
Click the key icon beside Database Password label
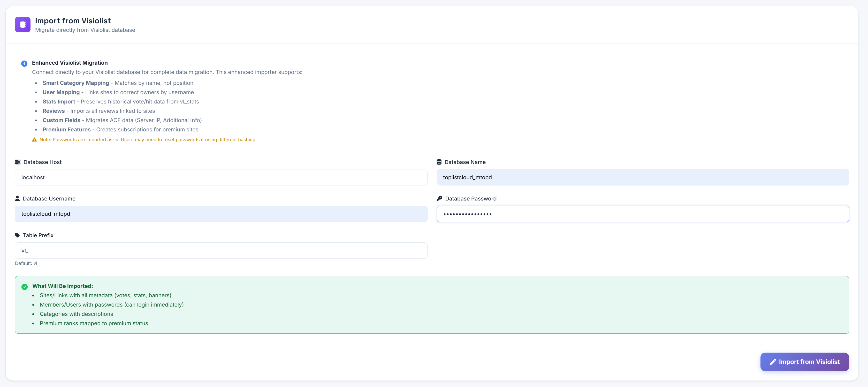point(440,198)
